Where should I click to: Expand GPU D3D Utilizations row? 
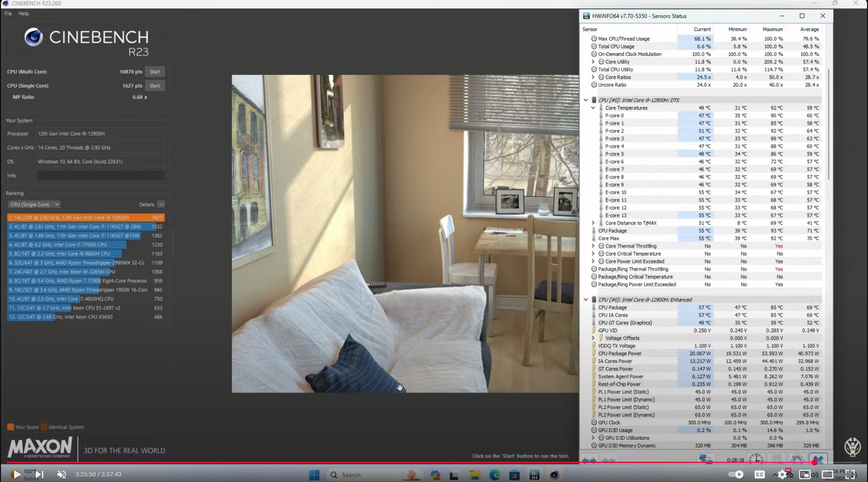(x=593, y=438)
